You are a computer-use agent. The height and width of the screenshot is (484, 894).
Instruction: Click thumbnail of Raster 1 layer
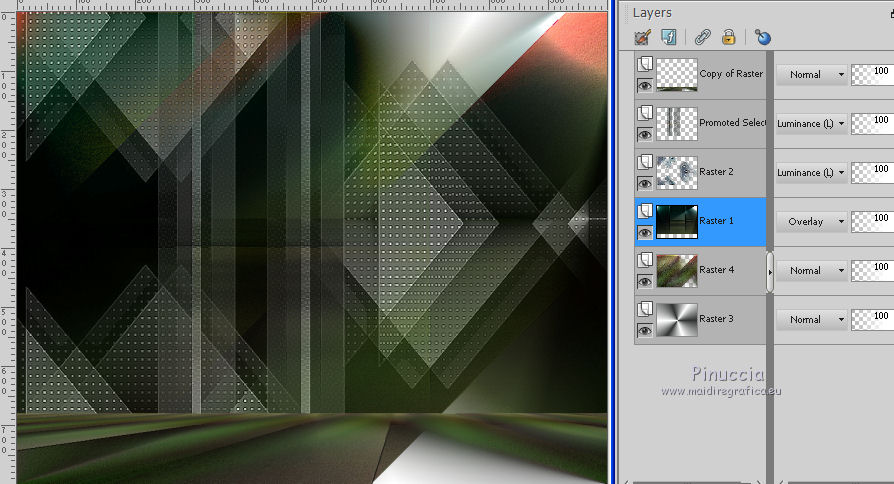point(677,222)
